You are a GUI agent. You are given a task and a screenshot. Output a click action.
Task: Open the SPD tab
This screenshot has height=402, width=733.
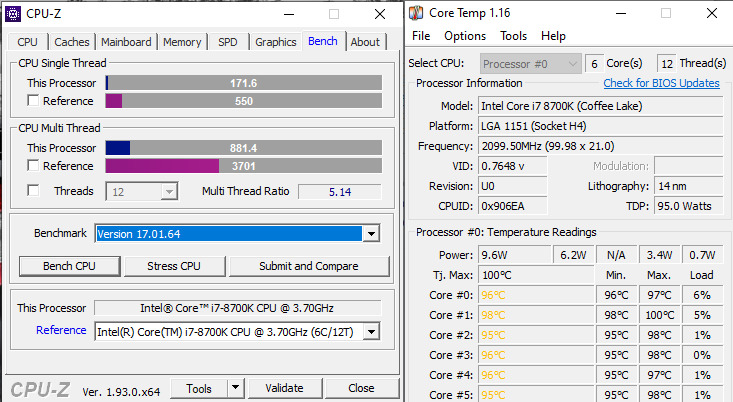click(x=228, y=42)
